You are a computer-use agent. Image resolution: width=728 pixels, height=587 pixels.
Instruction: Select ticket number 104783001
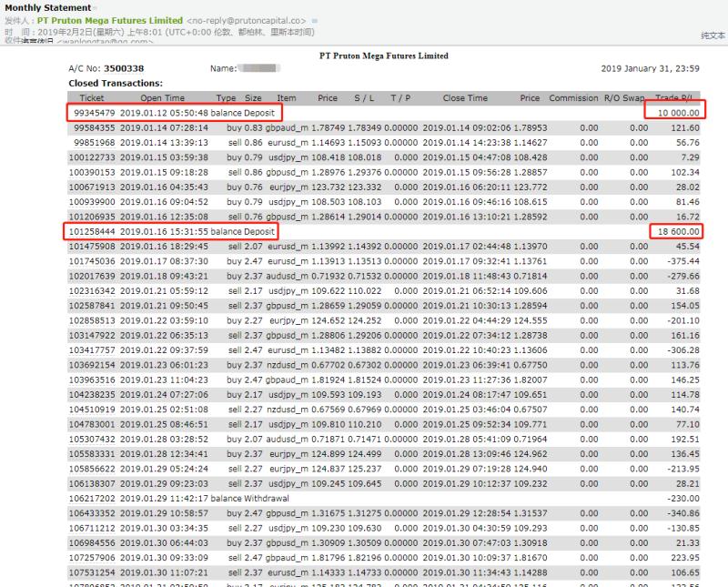[x=92, y=424]
